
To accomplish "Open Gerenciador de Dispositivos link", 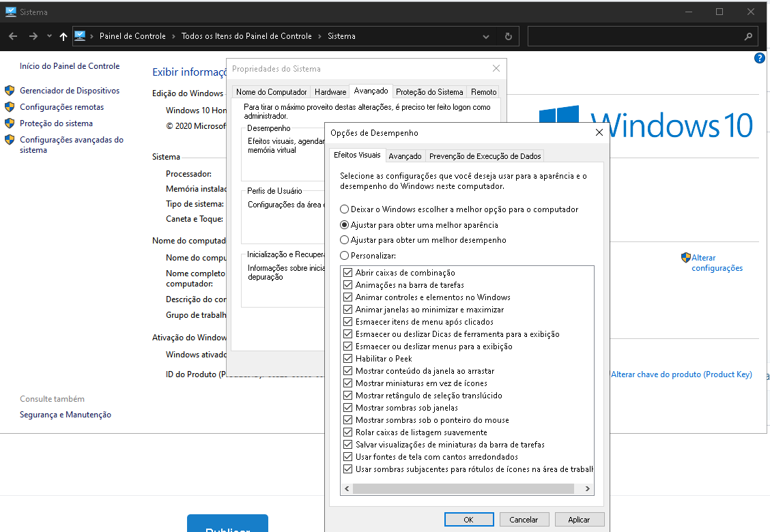I will [70, 90].
